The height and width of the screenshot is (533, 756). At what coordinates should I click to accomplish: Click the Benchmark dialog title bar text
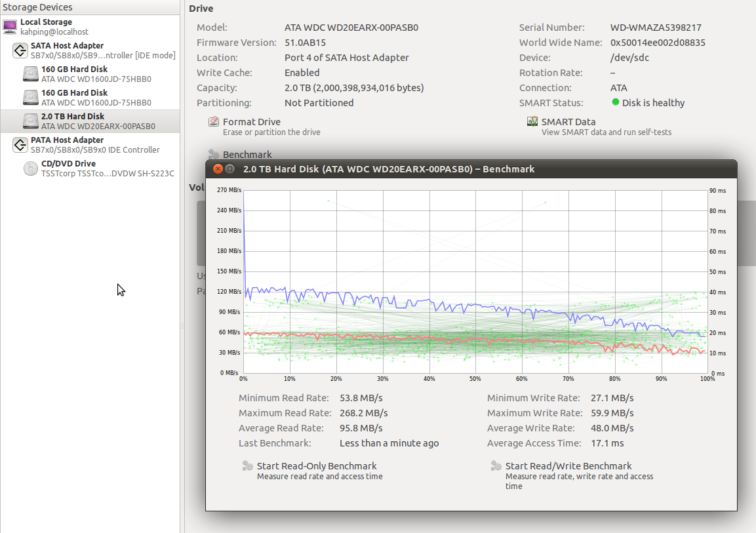[389, 169]
